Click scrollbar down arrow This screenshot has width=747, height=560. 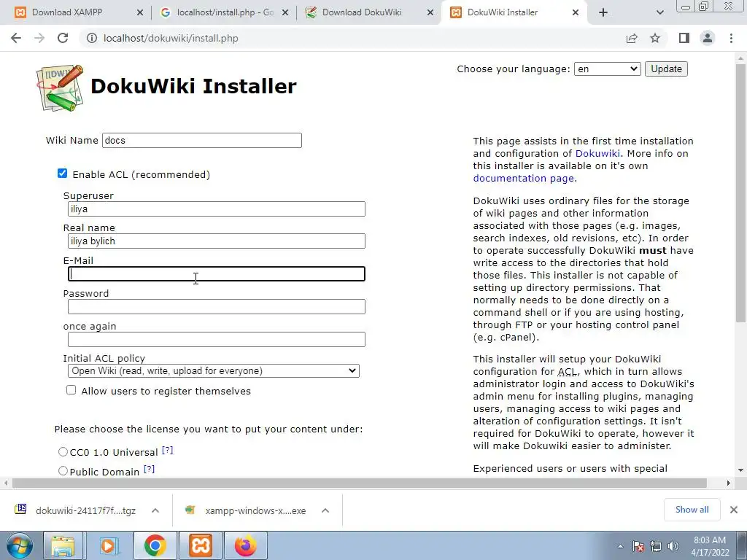740,470
